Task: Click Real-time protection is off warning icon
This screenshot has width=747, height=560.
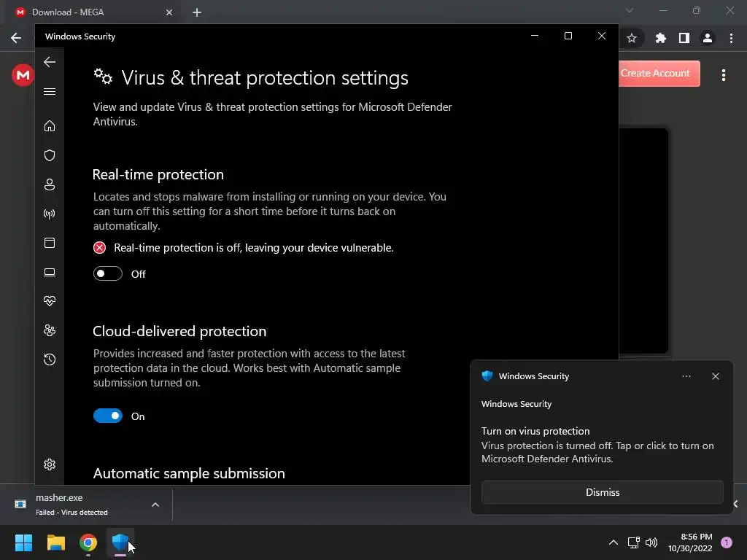Action: (x=99, y=248)
